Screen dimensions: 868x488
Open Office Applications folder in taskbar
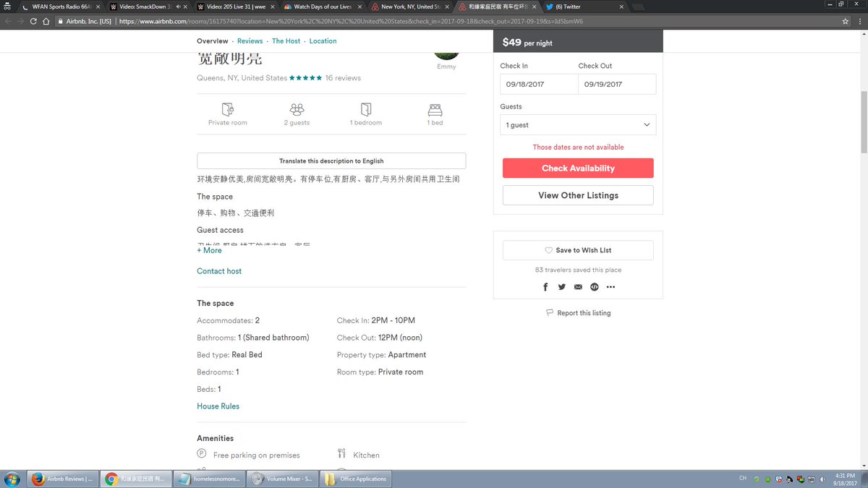coord(356,479)
